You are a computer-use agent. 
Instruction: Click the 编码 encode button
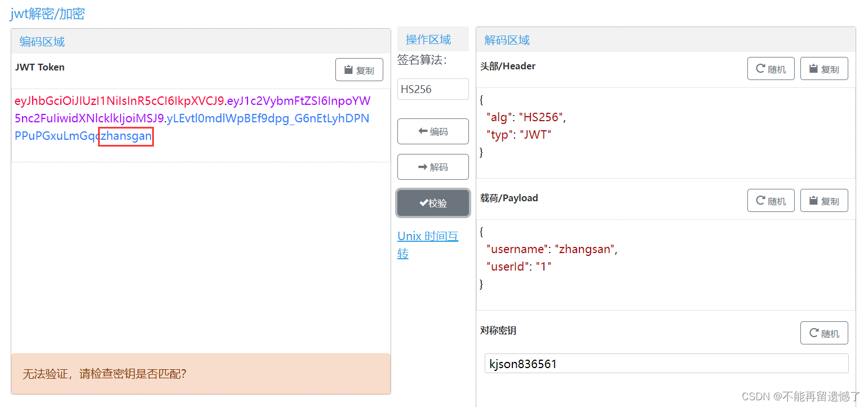coord(433,131)
